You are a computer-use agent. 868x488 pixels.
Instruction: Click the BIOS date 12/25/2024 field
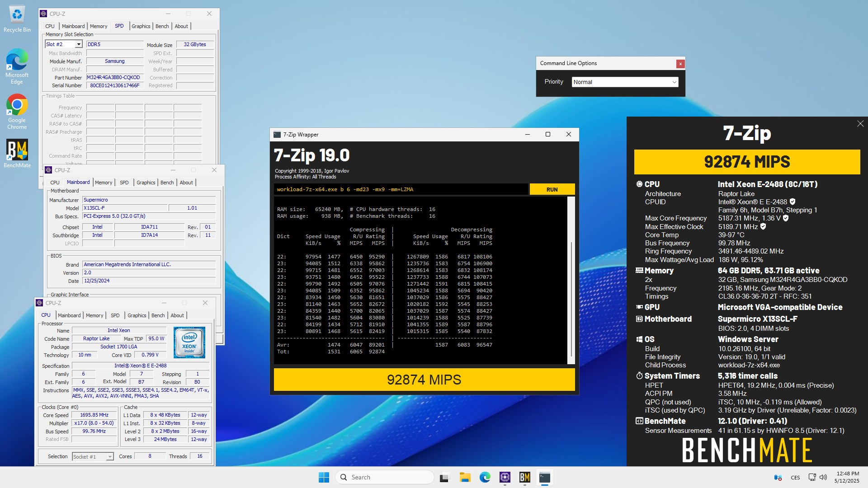click(149, 281)
